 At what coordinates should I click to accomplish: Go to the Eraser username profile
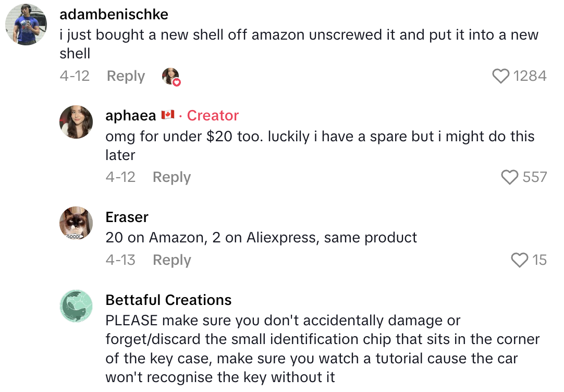point(127,217)
